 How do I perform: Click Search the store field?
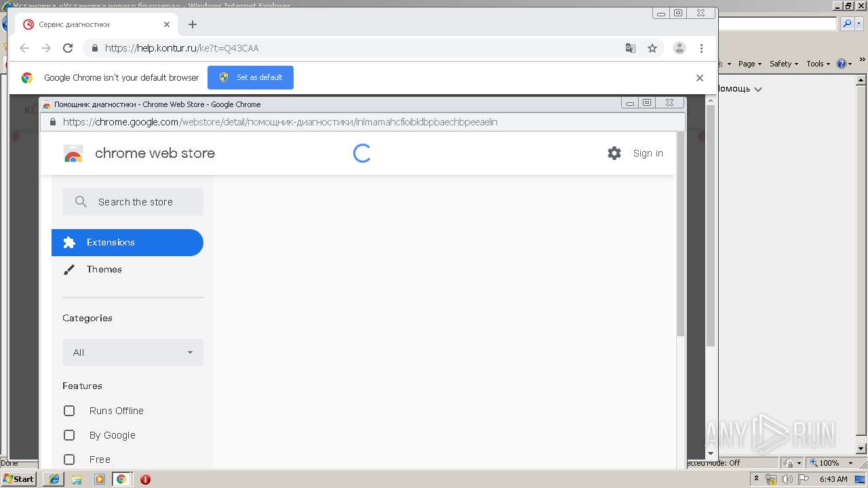pos(133,202)
